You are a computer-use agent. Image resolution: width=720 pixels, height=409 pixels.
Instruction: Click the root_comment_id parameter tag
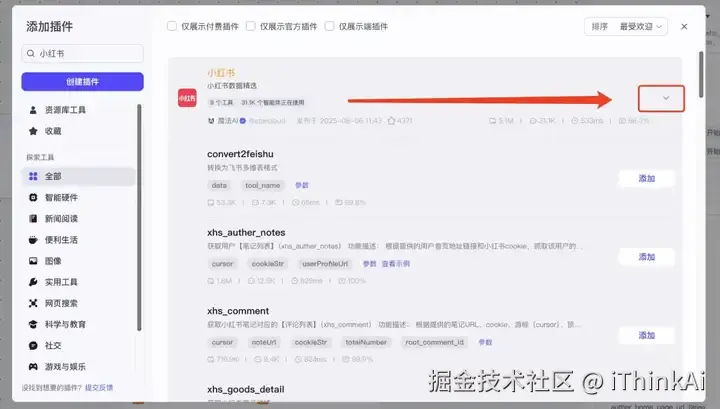(x=434, y=342)
